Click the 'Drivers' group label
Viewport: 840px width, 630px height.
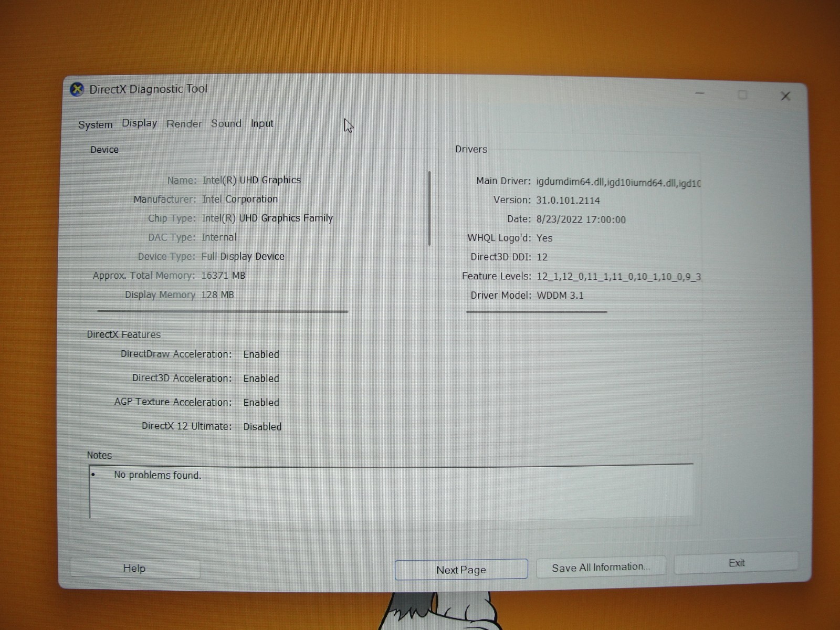click(x=471, y=149)
